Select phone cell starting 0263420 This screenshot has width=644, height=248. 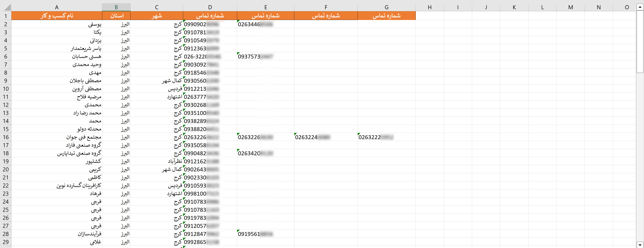265,153
